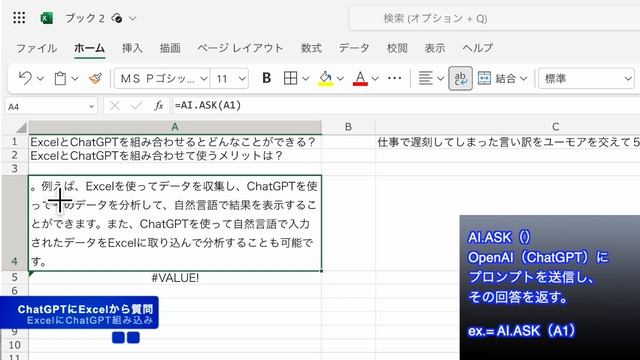This screenshot has width=640, height=360.
Task: Expand the alignment options arrow
Action: tap(440, 78)
